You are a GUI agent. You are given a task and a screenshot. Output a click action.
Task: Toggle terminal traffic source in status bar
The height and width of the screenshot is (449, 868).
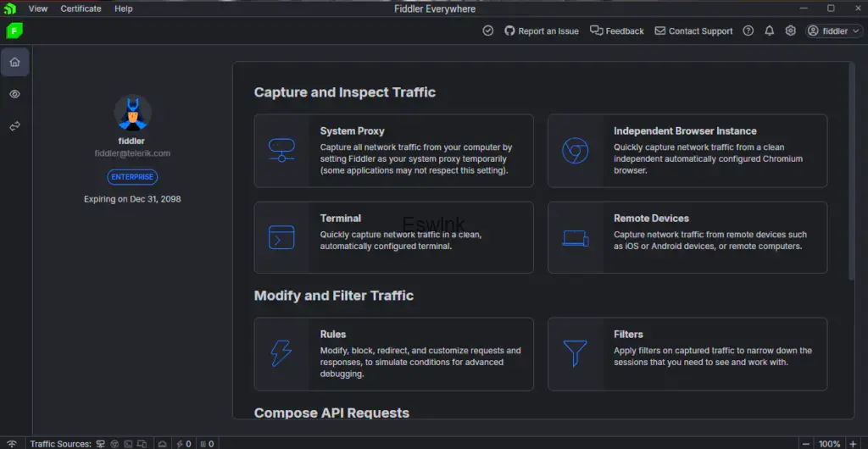(x=129, y=443)
